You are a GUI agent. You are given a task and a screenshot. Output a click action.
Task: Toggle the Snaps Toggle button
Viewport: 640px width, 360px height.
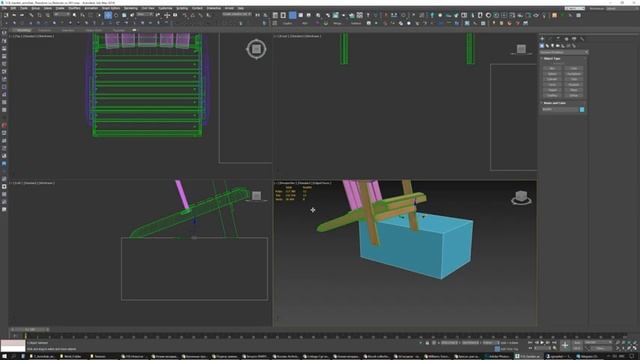pos(184,15)
